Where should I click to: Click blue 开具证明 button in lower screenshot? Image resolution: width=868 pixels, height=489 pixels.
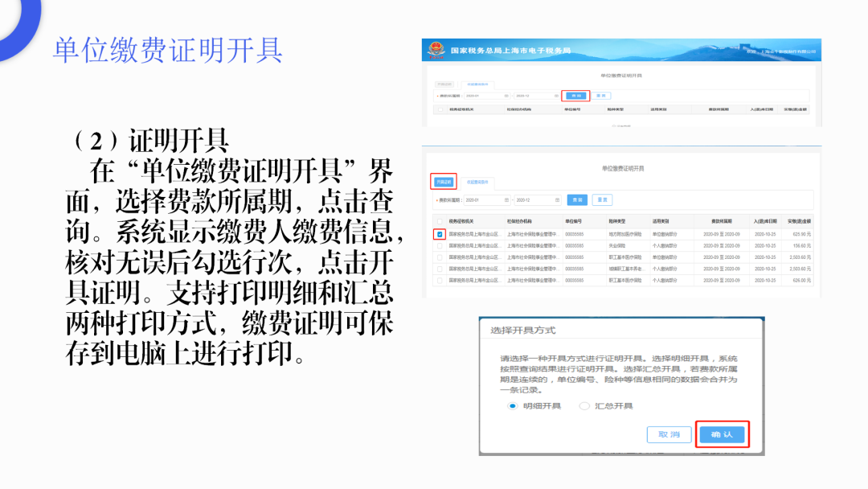pos(444,182)
